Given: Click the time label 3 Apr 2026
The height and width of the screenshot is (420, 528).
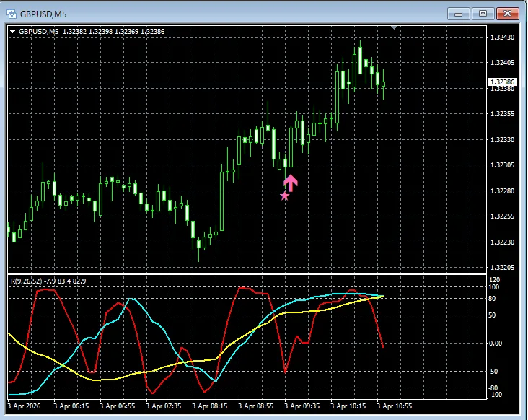Looking at the screenshot, I should tap(24, 406).
